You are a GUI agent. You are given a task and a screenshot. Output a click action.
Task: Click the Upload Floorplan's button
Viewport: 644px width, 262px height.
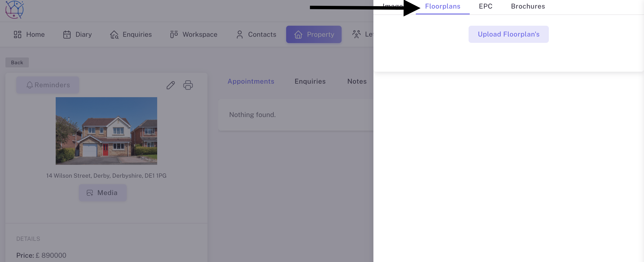[508, 34]
